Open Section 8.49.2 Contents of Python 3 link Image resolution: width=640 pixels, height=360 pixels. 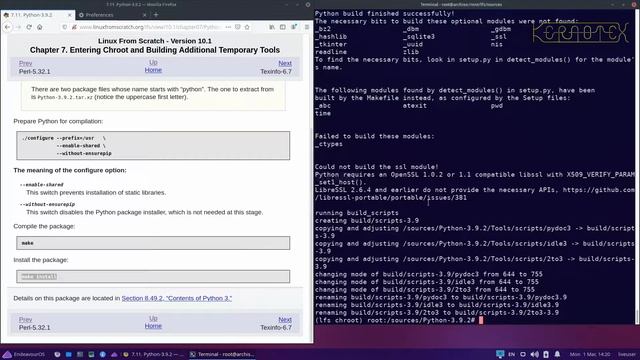point(177,298)
